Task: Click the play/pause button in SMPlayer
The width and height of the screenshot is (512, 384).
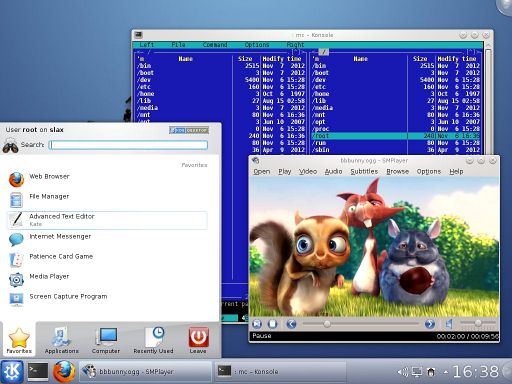Action: click(x=257, y=324)
